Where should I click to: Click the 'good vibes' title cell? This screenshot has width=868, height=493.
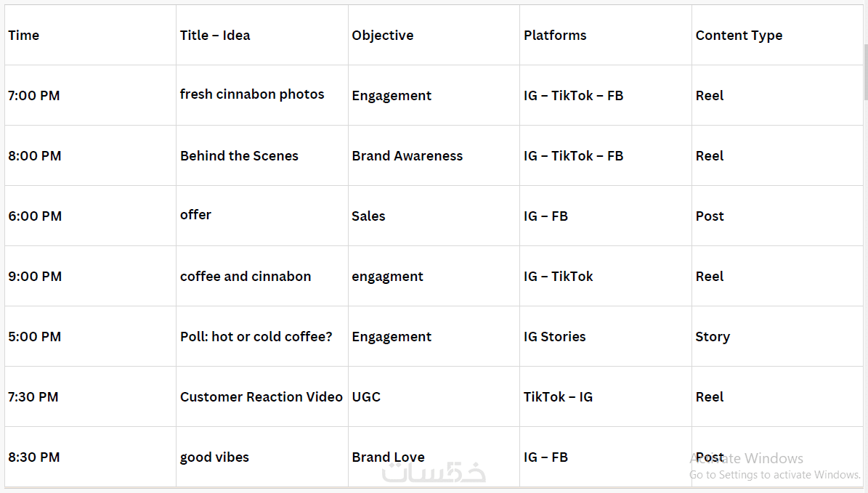[214, 457]
